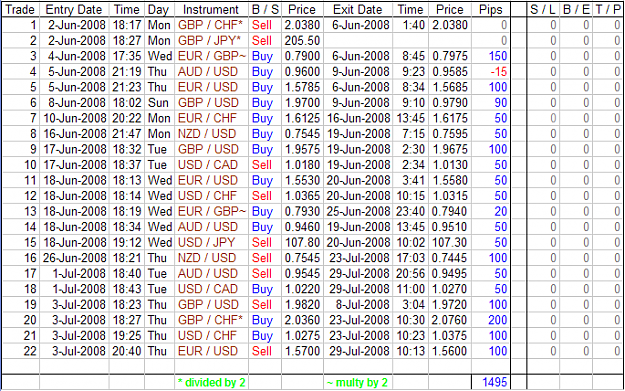Click entry price 1.0180
Image resolution: width=625 pixels, height=391 pixels.
pyautogui.click(x=302, y=165)
